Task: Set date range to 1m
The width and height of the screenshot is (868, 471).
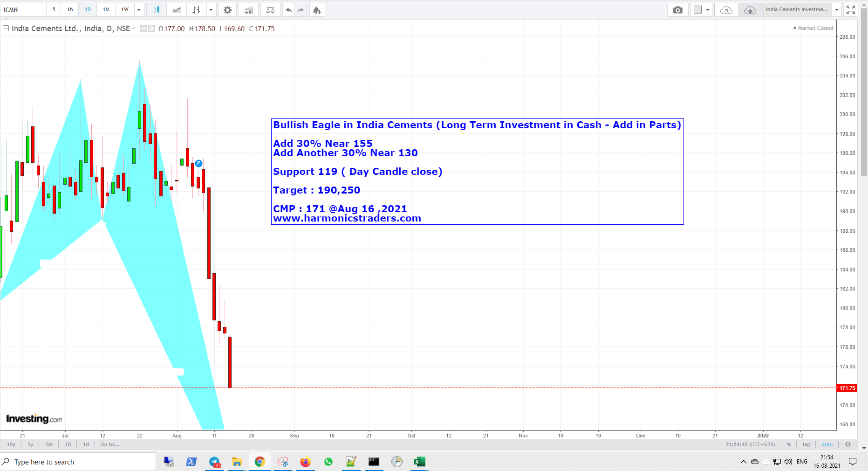Action: click(x=49, y=444)
